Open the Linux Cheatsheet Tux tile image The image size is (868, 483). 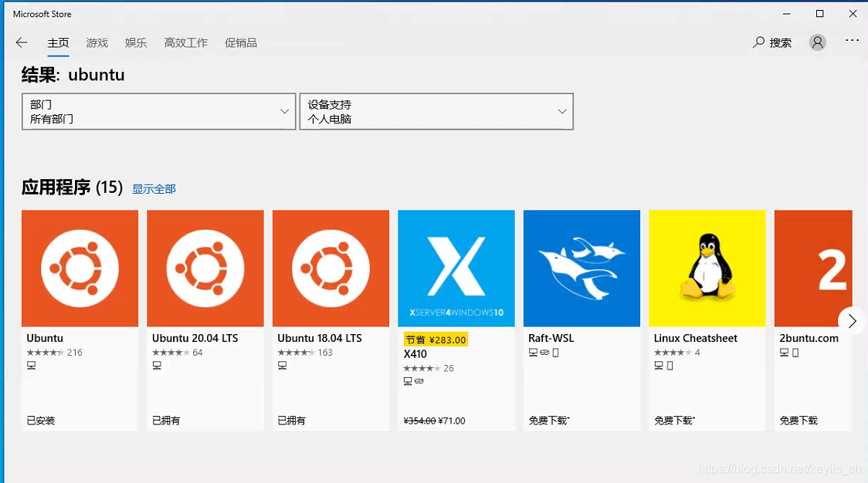coord(707,269)
